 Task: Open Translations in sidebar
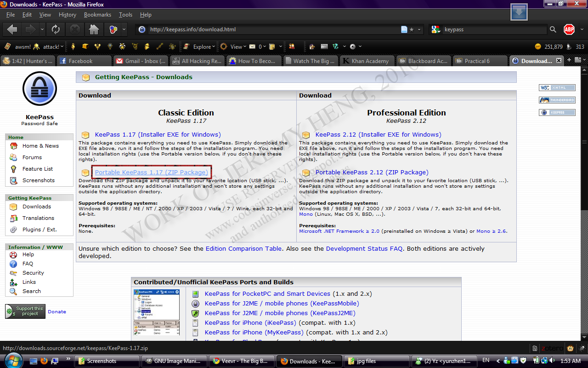click(x=38, y=218)
